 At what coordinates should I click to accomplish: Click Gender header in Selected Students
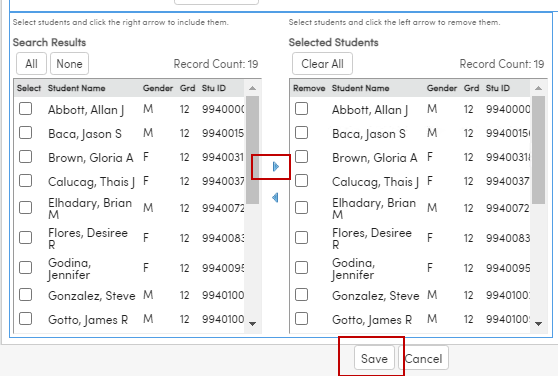(x=442, y=88)
